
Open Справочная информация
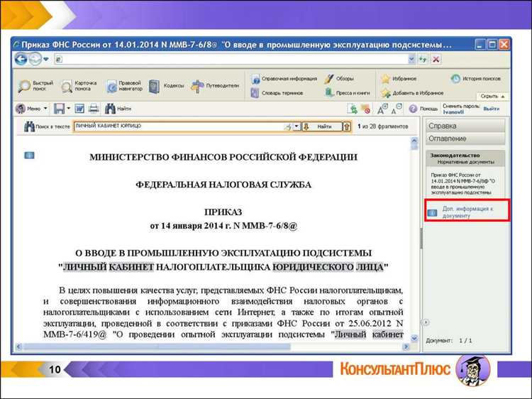click(284, 79)
